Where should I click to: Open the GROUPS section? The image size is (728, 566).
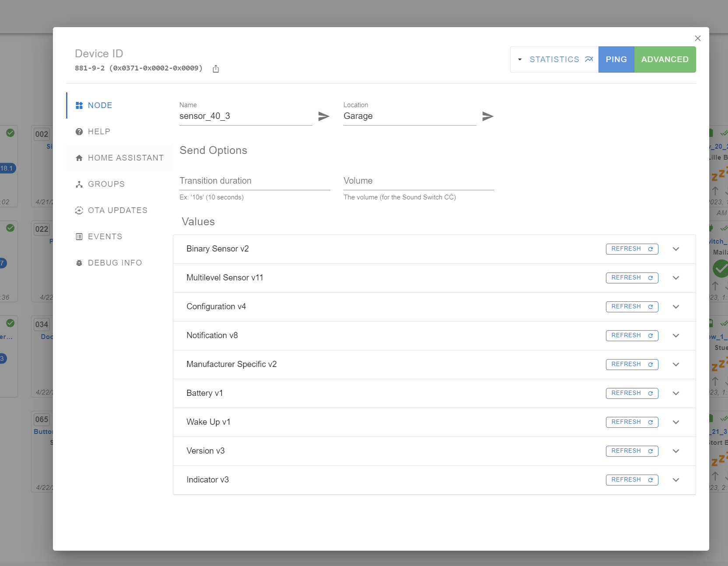[x=106, y=184]
